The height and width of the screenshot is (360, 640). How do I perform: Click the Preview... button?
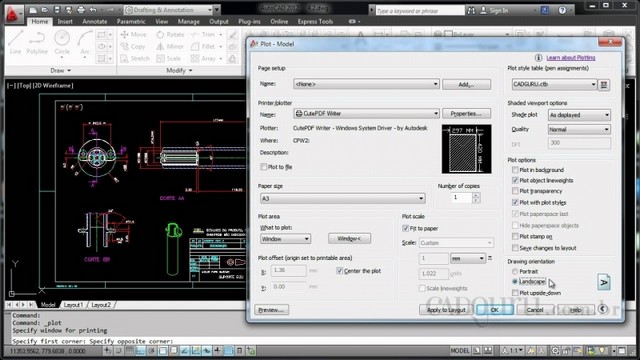tap(271, 310)
